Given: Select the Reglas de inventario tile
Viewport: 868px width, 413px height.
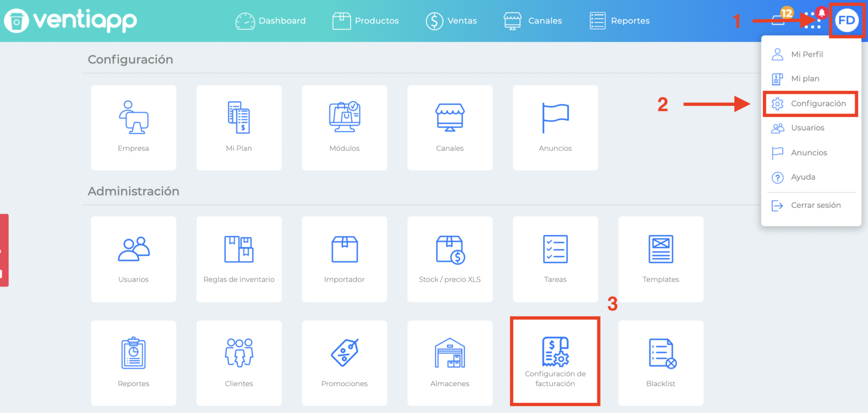Looking at the screenshot, I should (239, 259).
